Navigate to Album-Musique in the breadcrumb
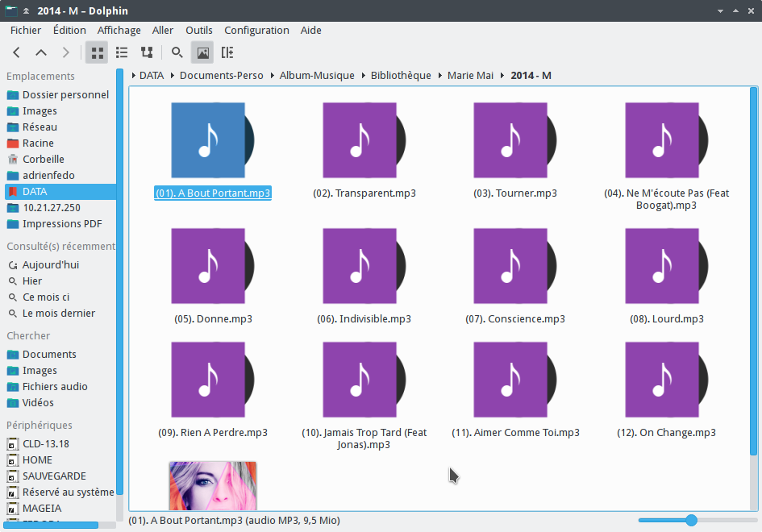 (317, 75)
